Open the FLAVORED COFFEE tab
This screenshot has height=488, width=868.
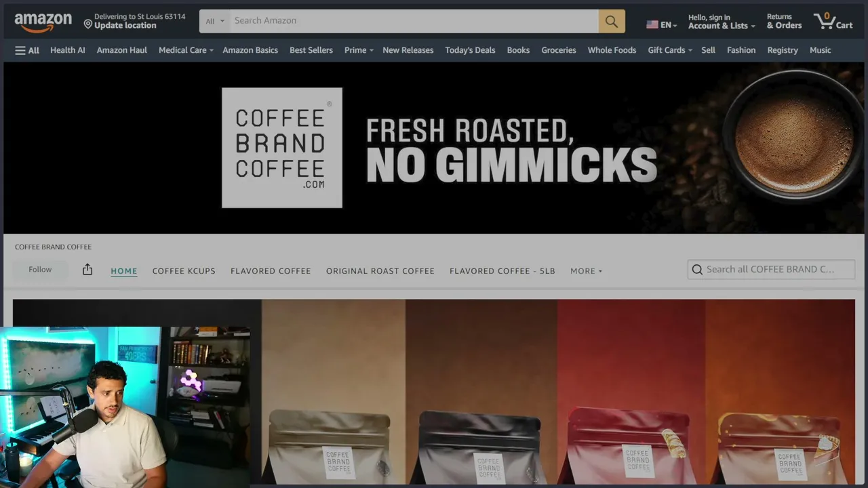[271, 271]
